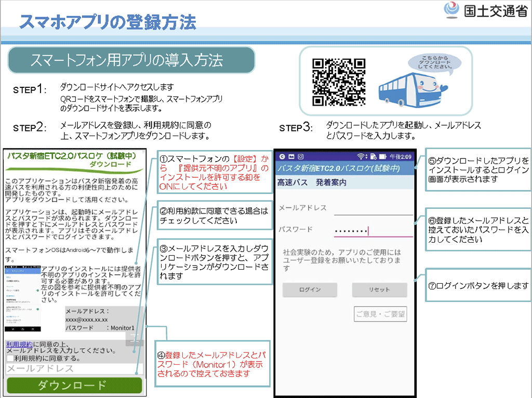The image size is (532, 398).
Task: Click the red callout ① about 提供元不明のアプリ
Action: click(215, 173)
